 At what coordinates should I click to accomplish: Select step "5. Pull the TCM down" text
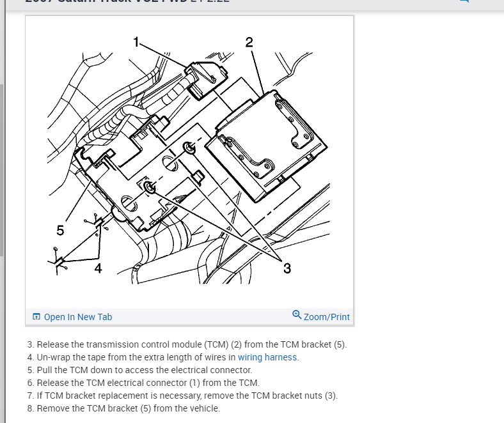click(140, 370)
